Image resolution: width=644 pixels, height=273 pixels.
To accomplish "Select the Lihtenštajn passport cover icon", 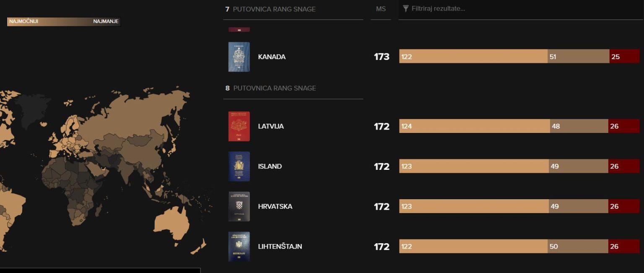I will pos(239,247).
